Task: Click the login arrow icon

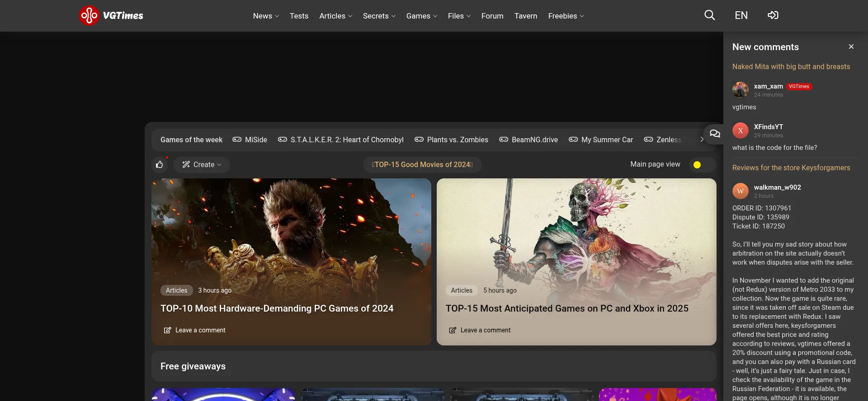Action: (x=773, y=15)
